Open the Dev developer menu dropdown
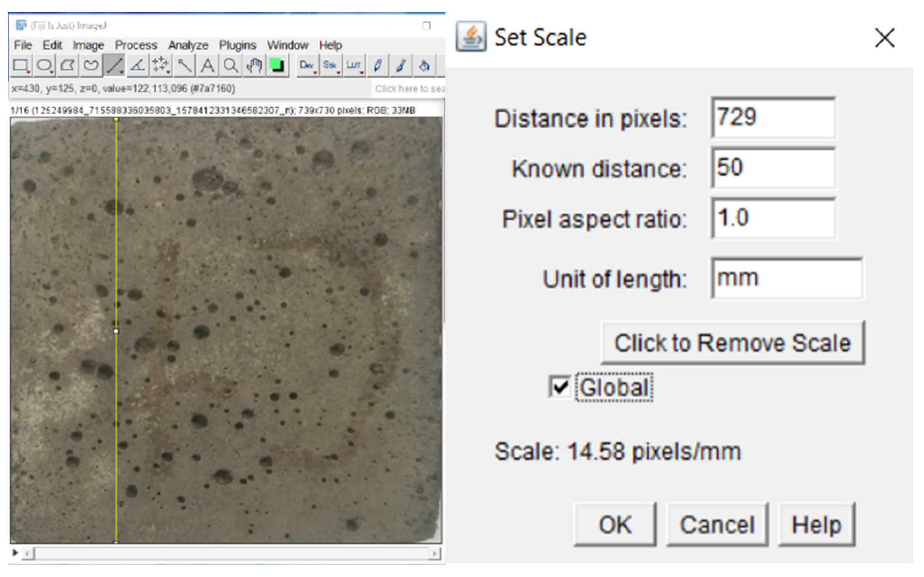Viewport: 924px width, 577px height. pos(307,66)
